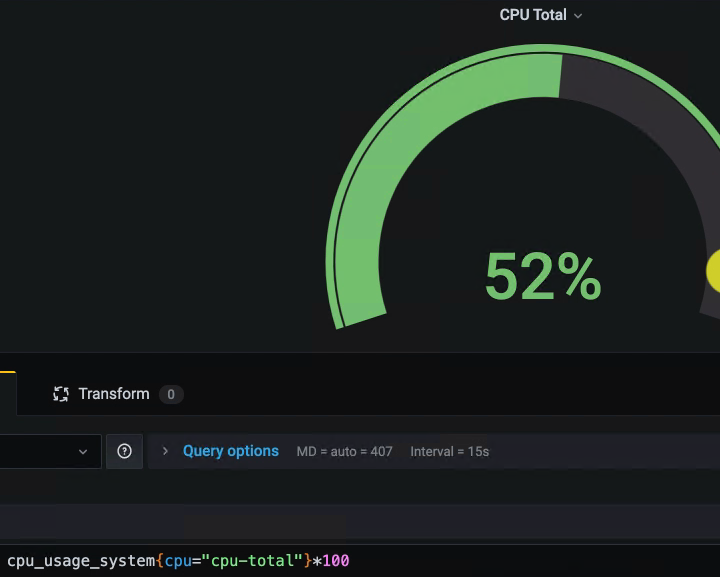The height and width of the screenshot is (577, 720).
Task: Click the 52% gauge value
Action: 542,277
